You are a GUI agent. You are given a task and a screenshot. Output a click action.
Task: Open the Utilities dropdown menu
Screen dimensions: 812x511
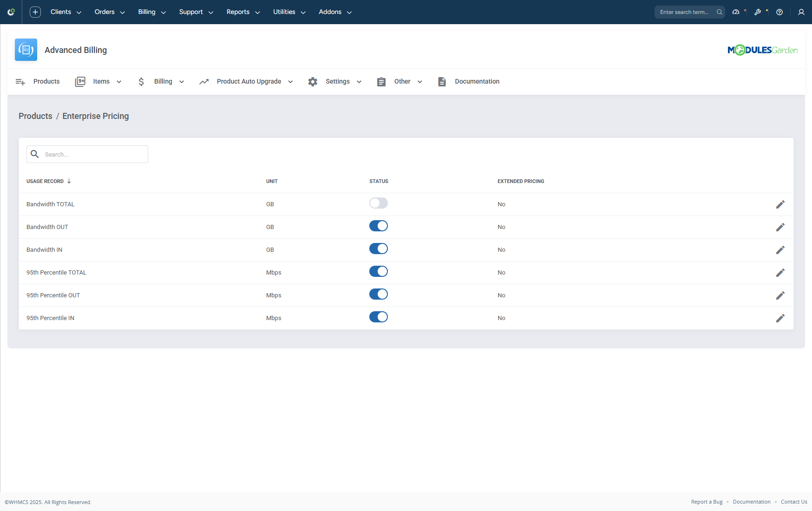284,12
